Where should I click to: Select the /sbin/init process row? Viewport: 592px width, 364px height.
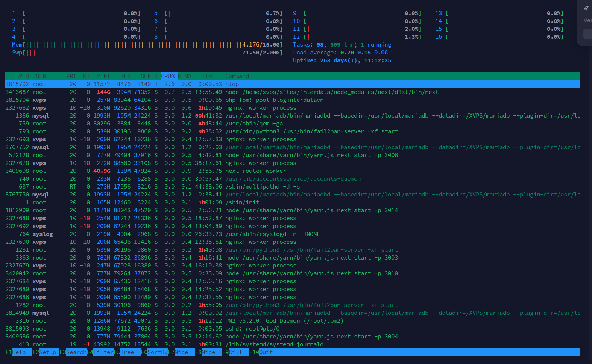[x=293, y=202]
